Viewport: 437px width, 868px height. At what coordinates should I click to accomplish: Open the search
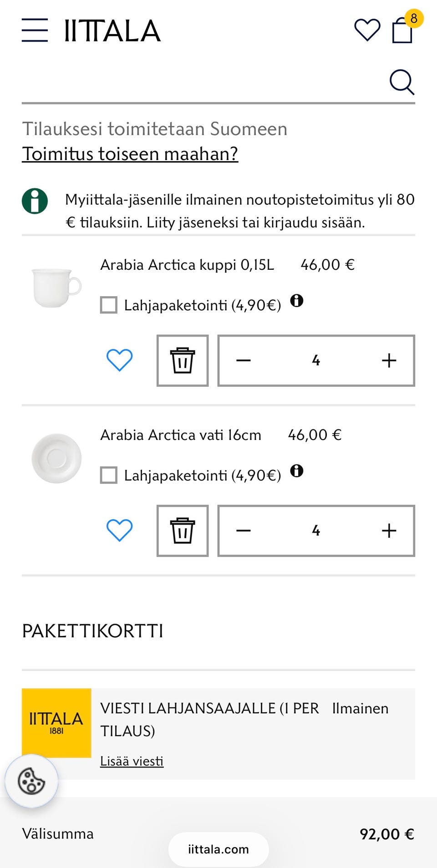(401, 82)
